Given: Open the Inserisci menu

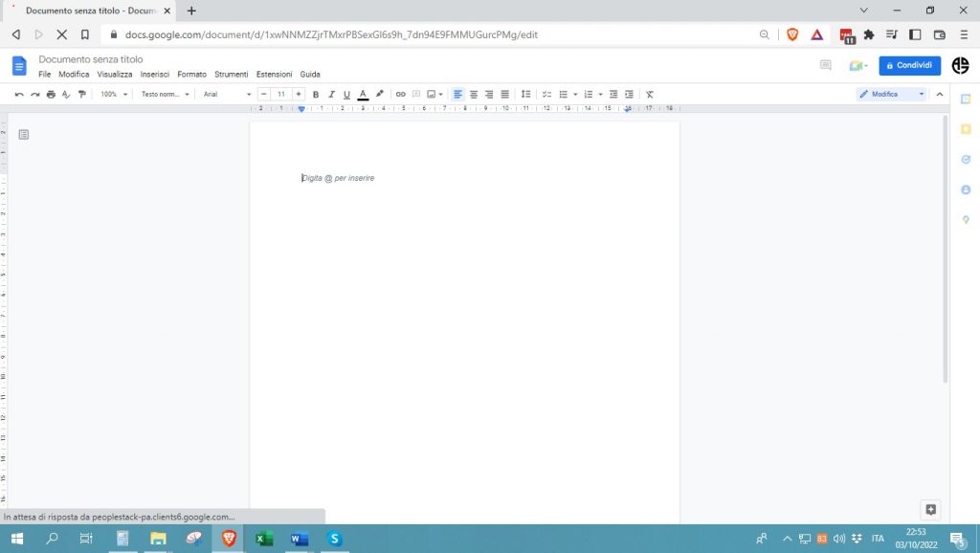Looking at the screenshot, I should (x=154, y=74).
